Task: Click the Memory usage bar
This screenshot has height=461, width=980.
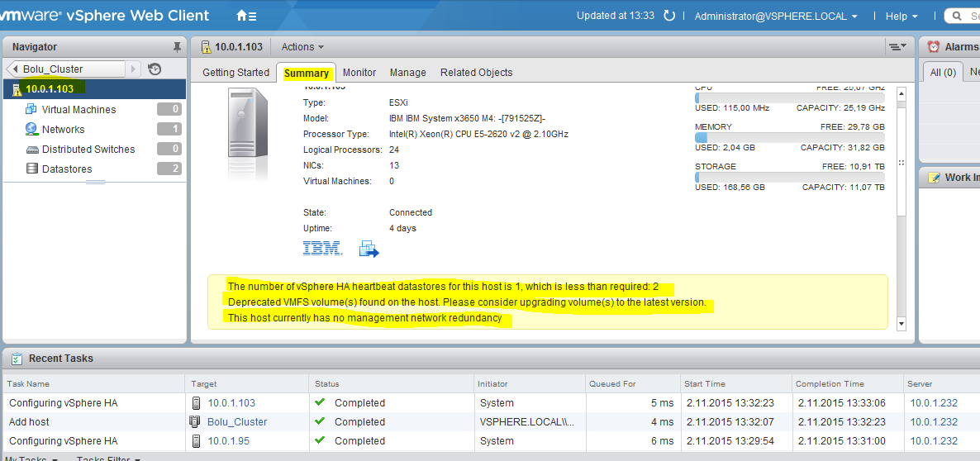Action: (789, 137)
